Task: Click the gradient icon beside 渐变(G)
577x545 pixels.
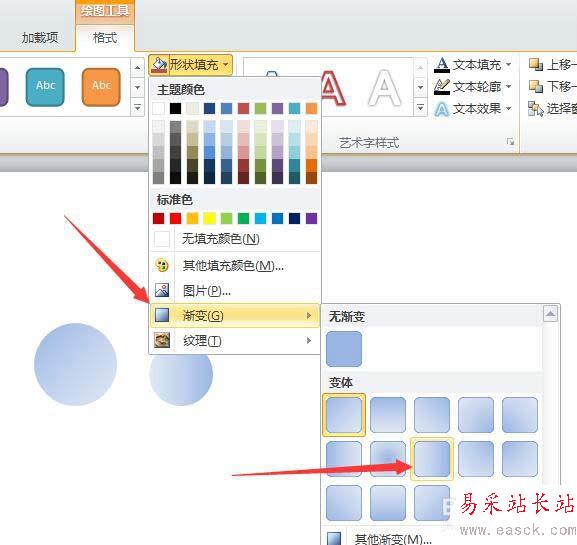Action: (x=162, y=315)
